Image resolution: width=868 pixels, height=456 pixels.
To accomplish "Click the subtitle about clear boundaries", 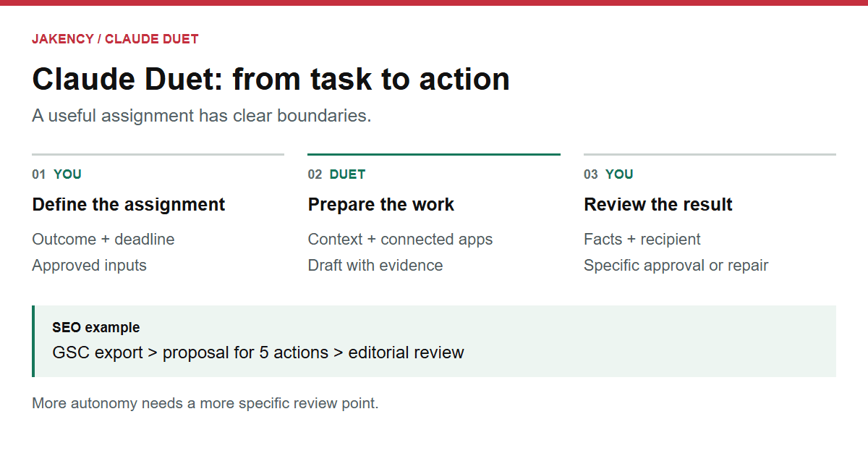I will tap(202, 116).
